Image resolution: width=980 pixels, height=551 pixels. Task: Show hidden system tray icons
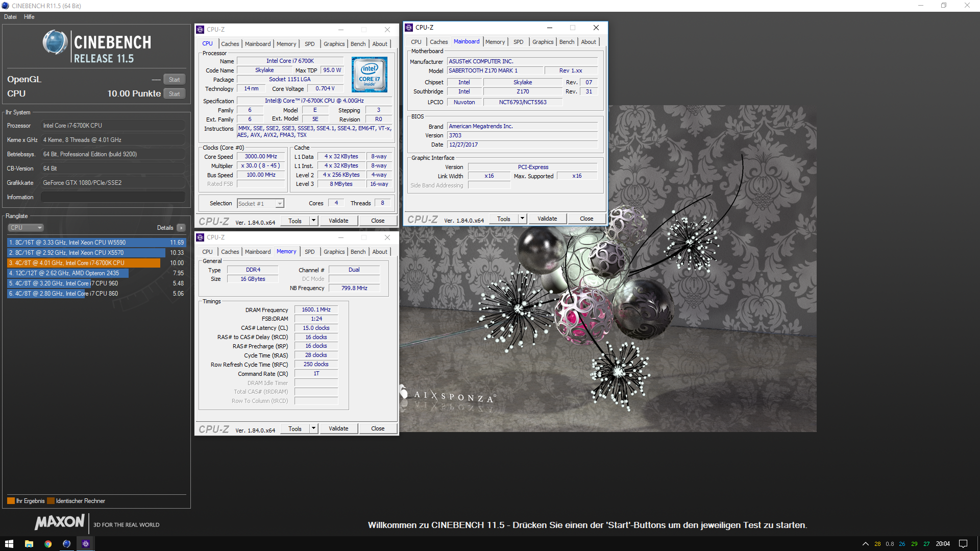(x=865, y=544)
